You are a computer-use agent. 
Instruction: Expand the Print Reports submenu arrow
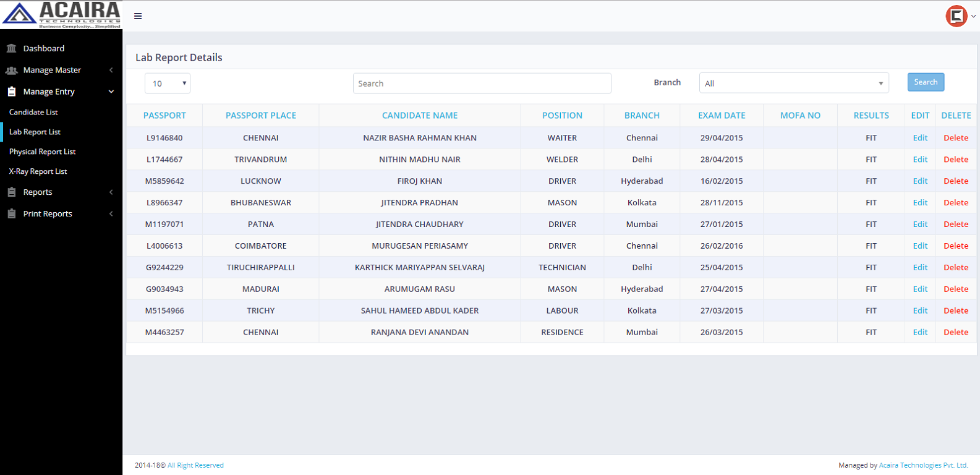point(111,214)
